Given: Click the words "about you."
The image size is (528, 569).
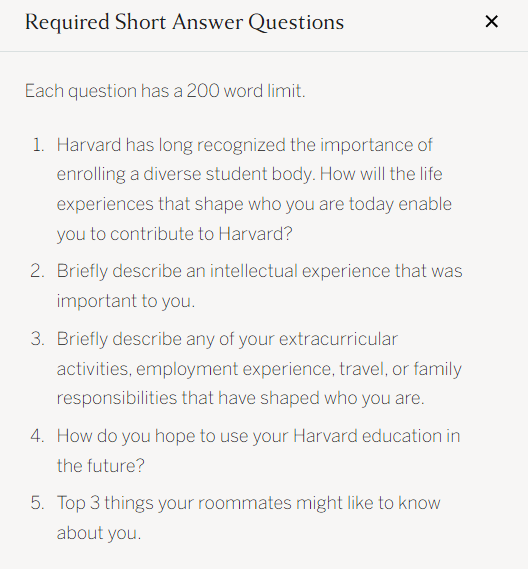Looking at the screenshot, I should (99, 533).
